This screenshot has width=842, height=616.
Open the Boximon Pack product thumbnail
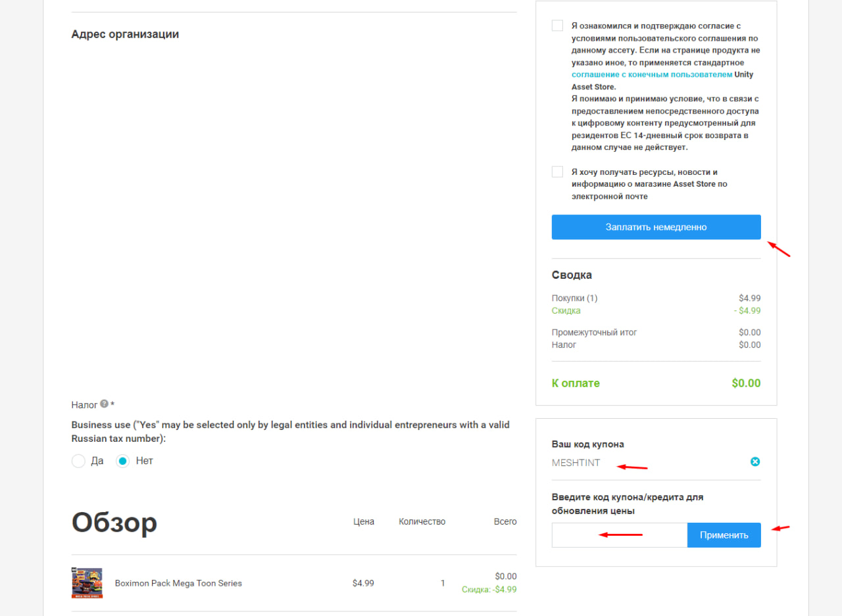click(x=87, y=583)
